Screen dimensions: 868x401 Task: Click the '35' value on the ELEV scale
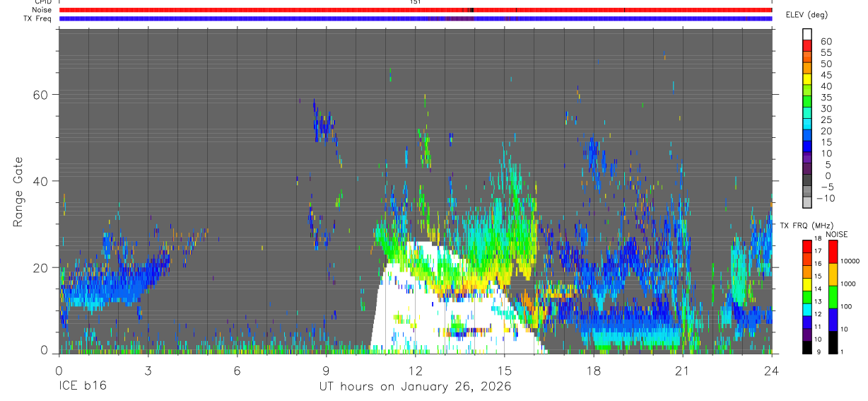826,98
